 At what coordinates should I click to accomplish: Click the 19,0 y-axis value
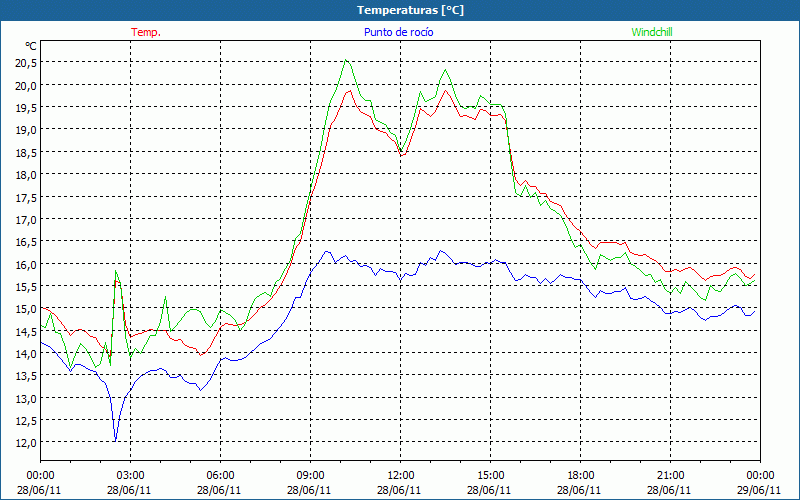click(28, 130)
